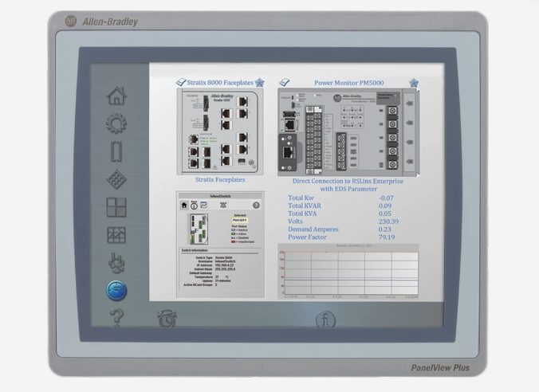Select the Power Factor value 79.19
Viewport: 539px width, 392px height.
387,237
